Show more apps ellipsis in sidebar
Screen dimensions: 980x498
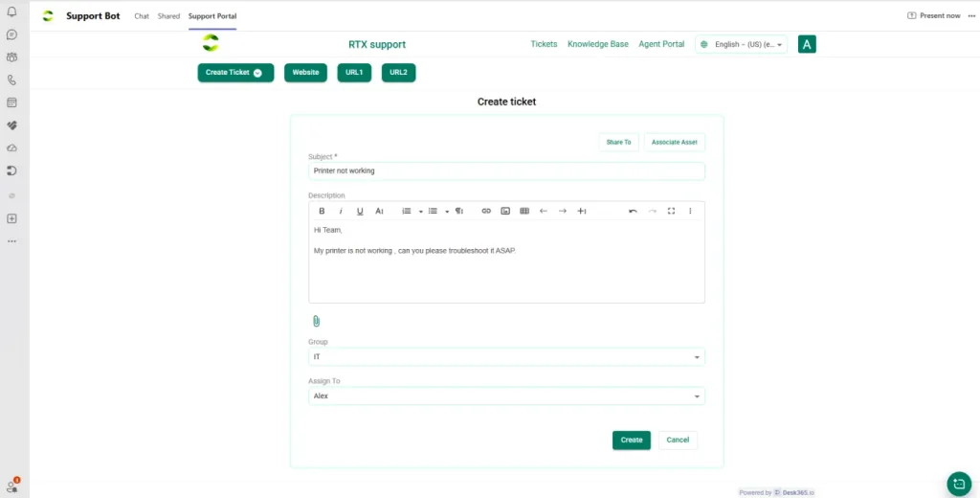click(x=11, y=241)
